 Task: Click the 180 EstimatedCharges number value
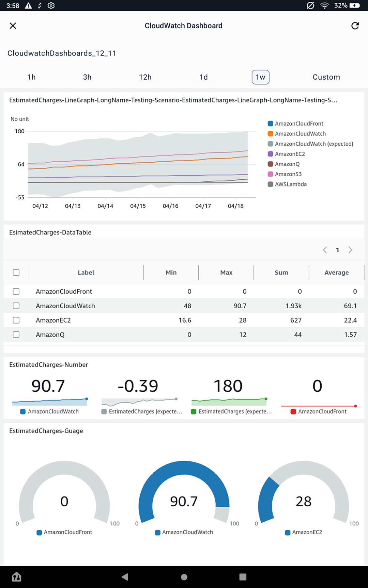pyautogui.click(x=228, y=386)
